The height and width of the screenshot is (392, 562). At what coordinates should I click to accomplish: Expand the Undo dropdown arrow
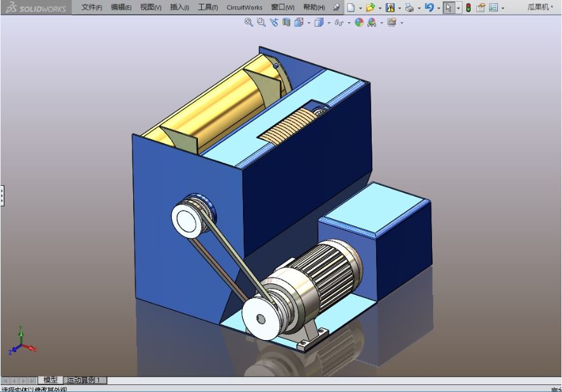pyautogui.click(x=438, y=8)
